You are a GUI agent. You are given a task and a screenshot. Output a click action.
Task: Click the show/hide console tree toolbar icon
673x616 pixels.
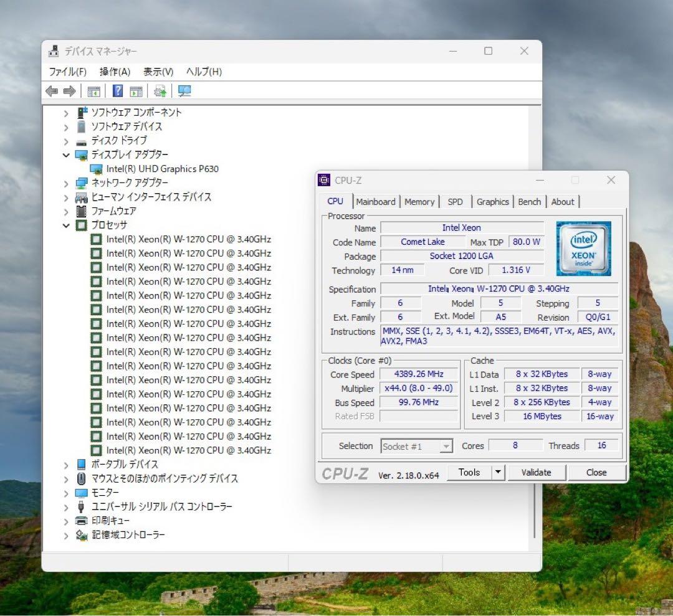[x=93, y=91]
